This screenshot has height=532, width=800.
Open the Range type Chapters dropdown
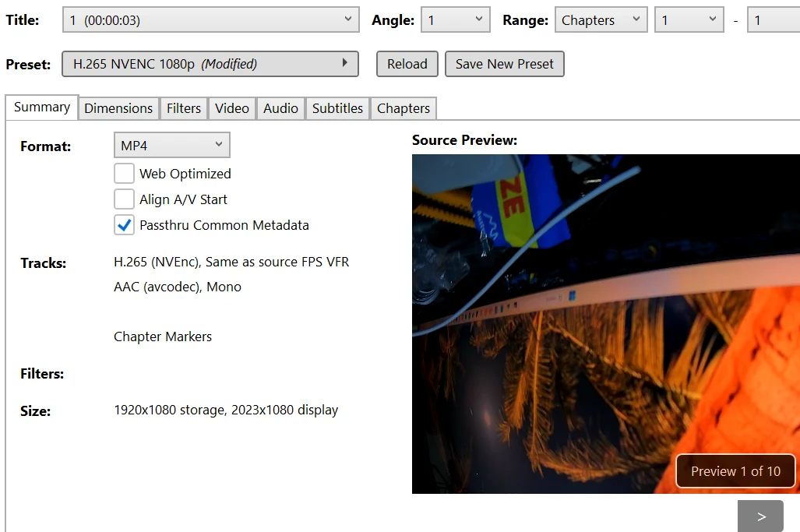tap(601, 20)
